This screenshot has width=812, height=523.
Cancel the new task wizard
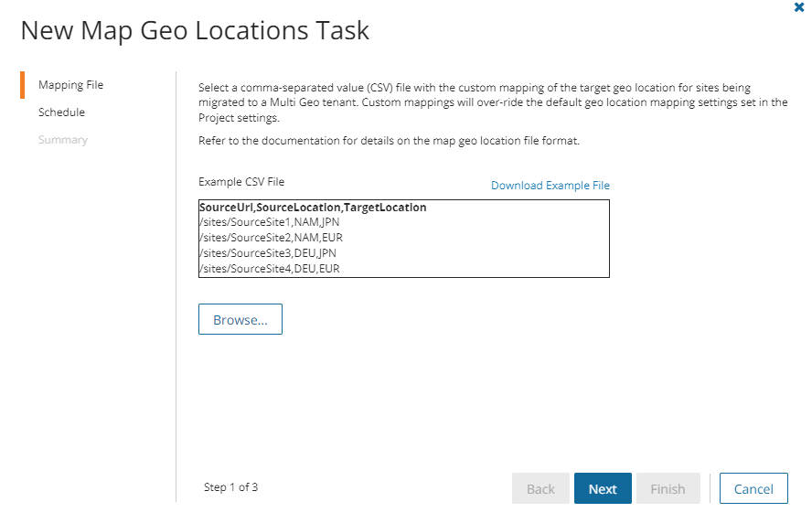753,489
